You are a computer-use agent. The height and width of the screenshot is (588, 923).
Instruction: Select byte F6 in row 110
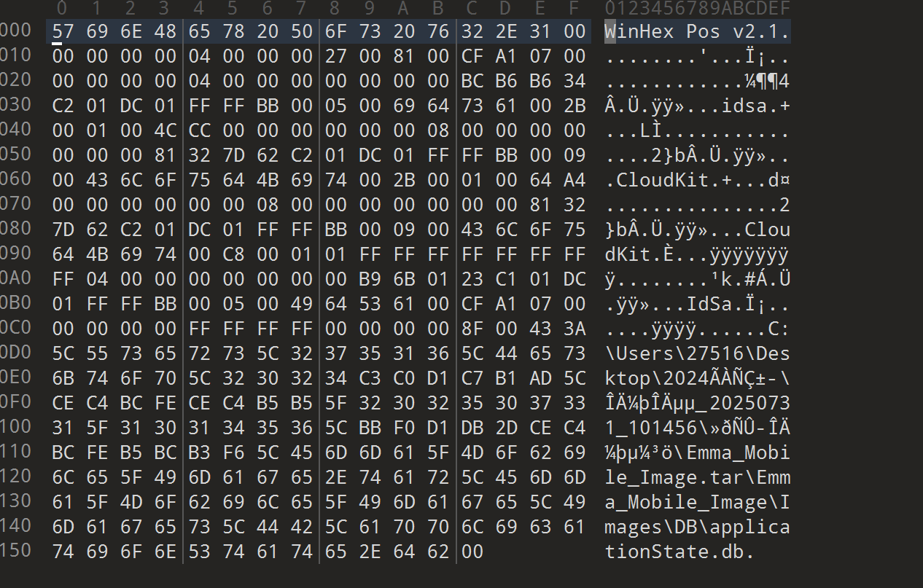click(233, 452)
